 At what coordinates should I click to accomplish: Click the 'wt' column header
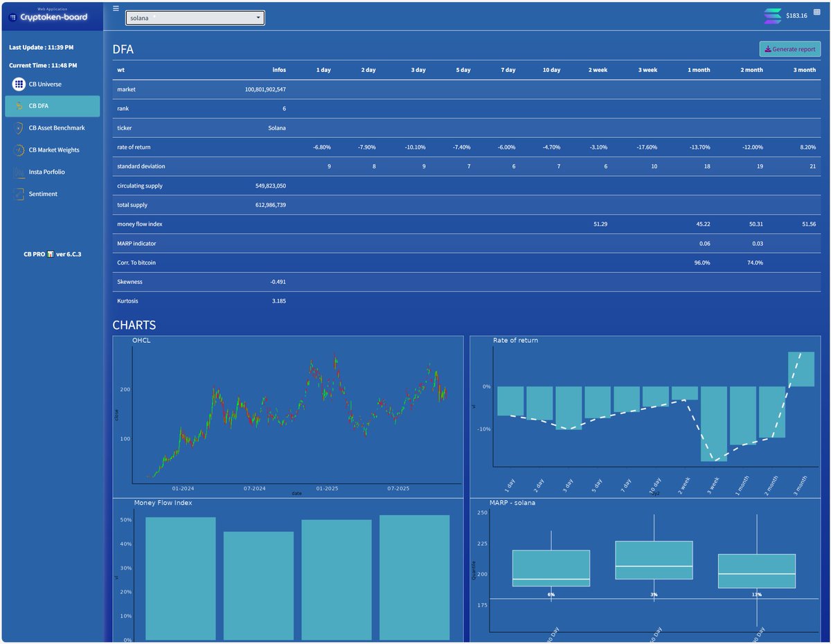(121, 70)
